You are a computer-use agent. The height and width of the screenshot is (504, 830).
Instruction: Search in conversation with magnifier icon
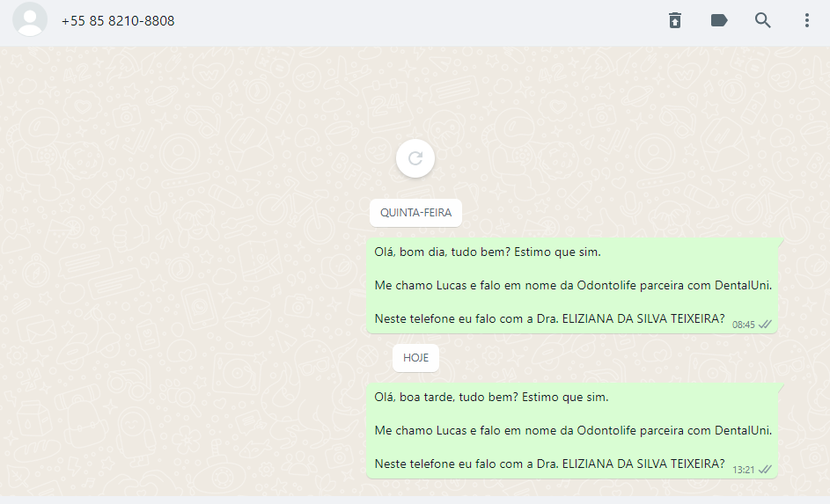click(763, 20)
